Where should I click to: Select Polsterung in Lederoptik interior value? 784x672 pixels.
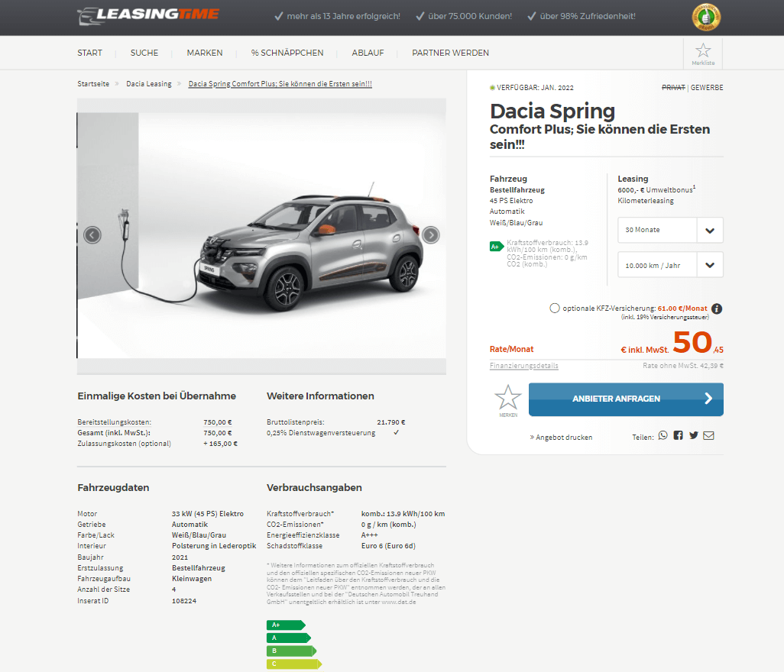pos(214,546)
